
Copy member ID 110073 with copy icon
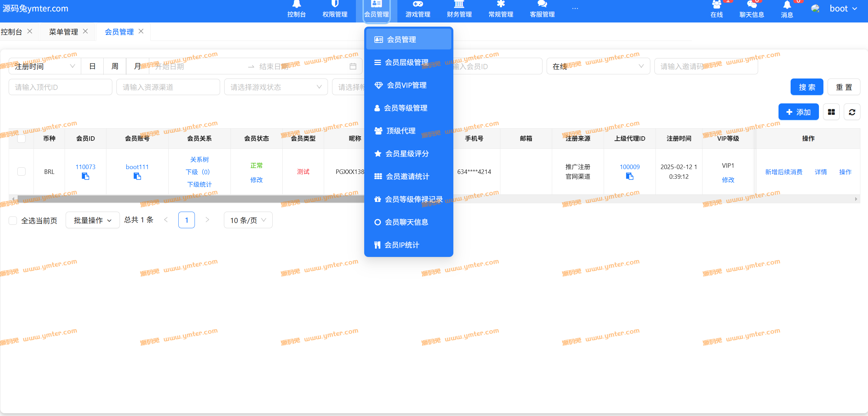[x=85, y=176]
